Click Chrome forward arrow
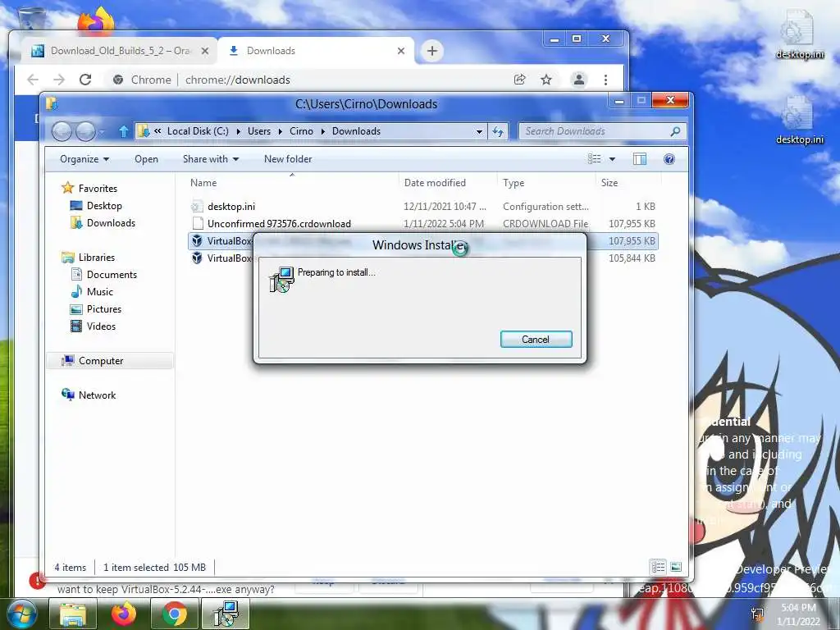 pyautogui.click(x=59, y=80)
